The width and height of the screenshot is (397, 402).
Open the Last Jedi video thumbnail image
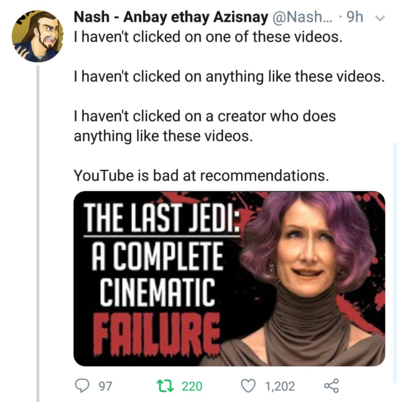(x=229, y=278)
